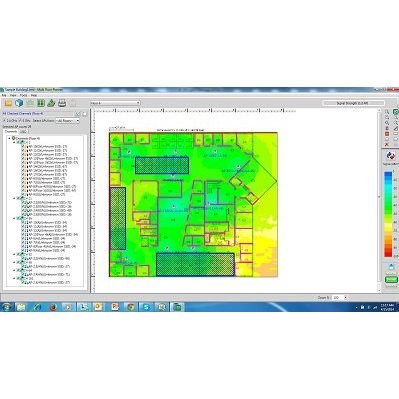
Task: Click the green pyramid toolbar icon
Action: 51,103
